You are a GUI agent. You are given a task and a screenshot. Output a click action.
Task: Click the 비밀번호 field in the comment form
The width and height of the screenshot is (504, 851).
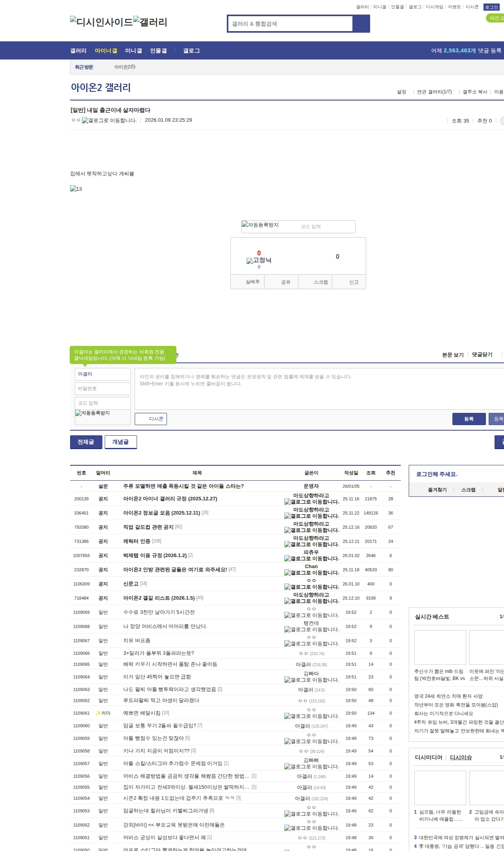(x=103, y=388)
